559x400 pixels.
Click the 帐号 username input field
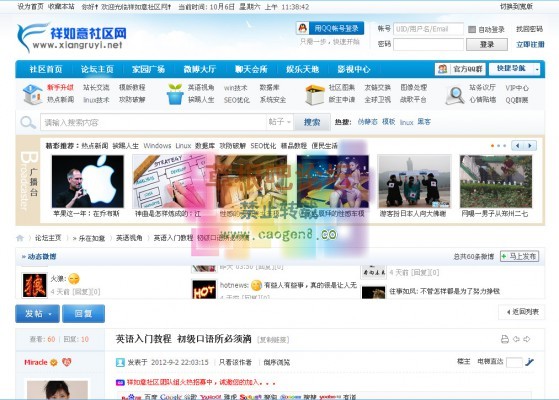(428, 29)
